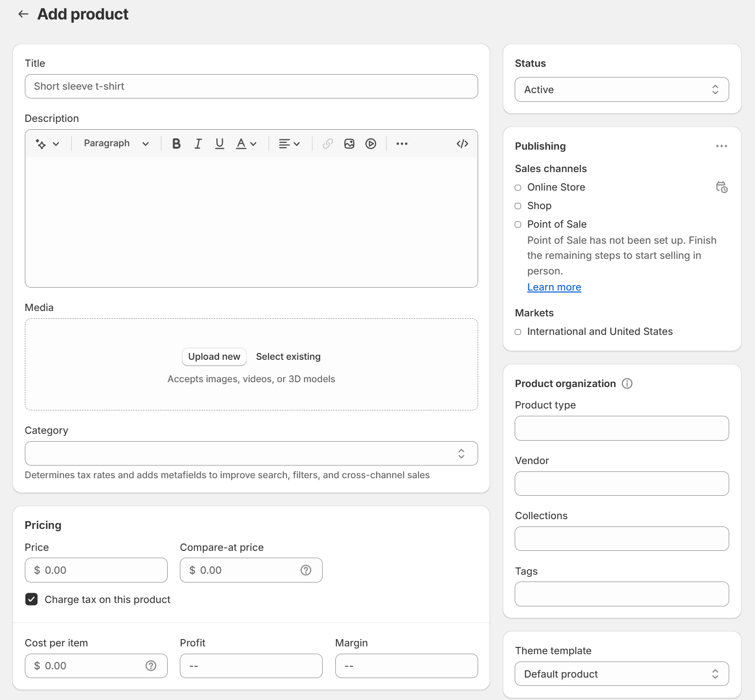Open the scheduled publishing icon for Online Store

click(x=721, y=187)
